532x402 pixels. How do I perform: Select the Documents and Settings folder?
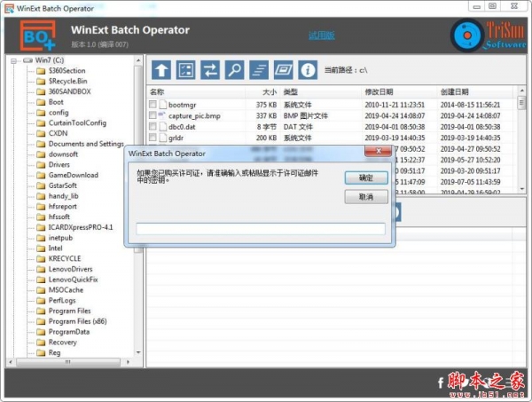[x=86, y=144]
